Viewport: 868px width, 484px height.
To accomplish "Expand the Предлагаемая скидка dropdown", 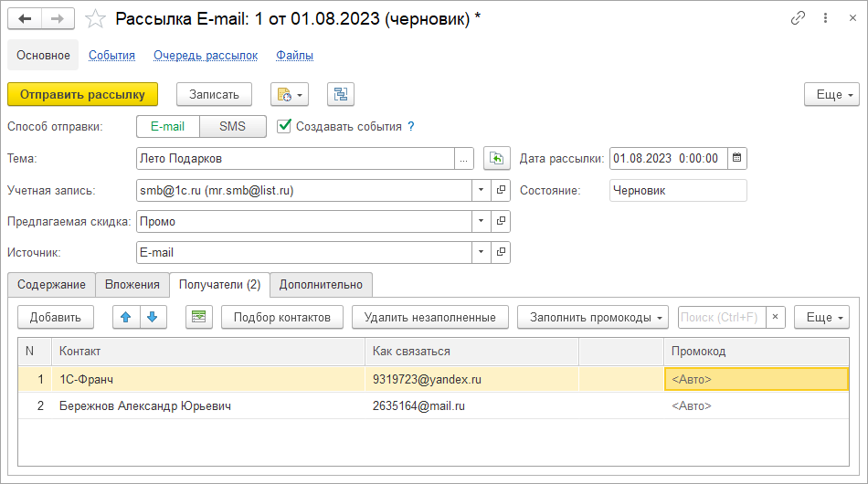I will pos(482,221).
